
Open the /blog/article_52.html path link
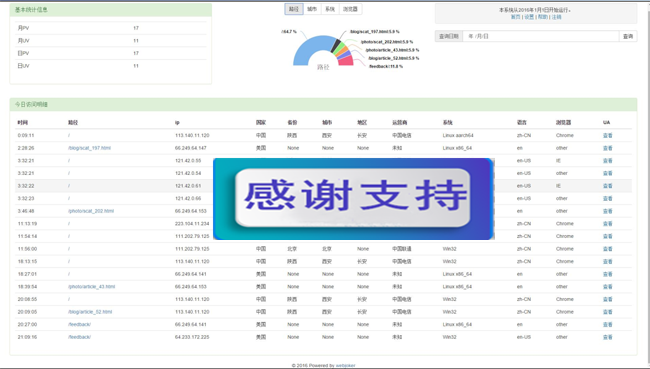(90, 312)
